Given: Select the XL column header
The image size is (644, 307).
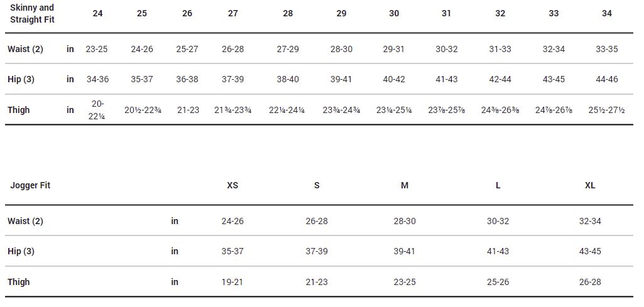Looking at the screenshot, I should (x=590, y=186).
